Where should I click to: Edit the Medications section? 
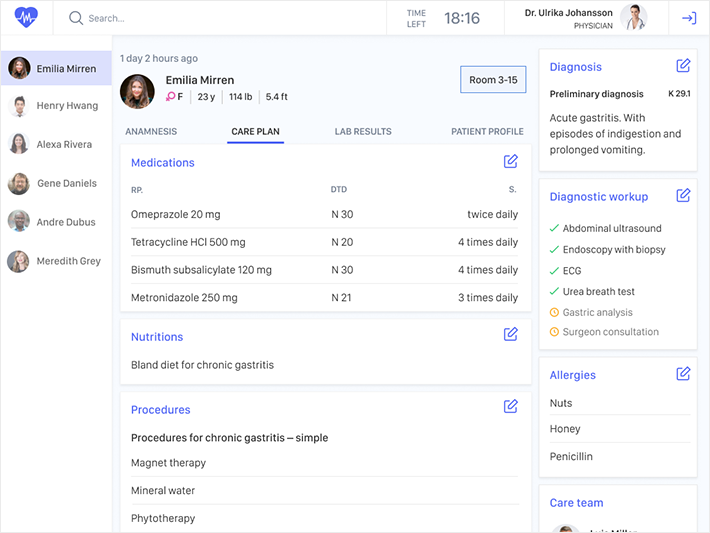coord(510,161)
